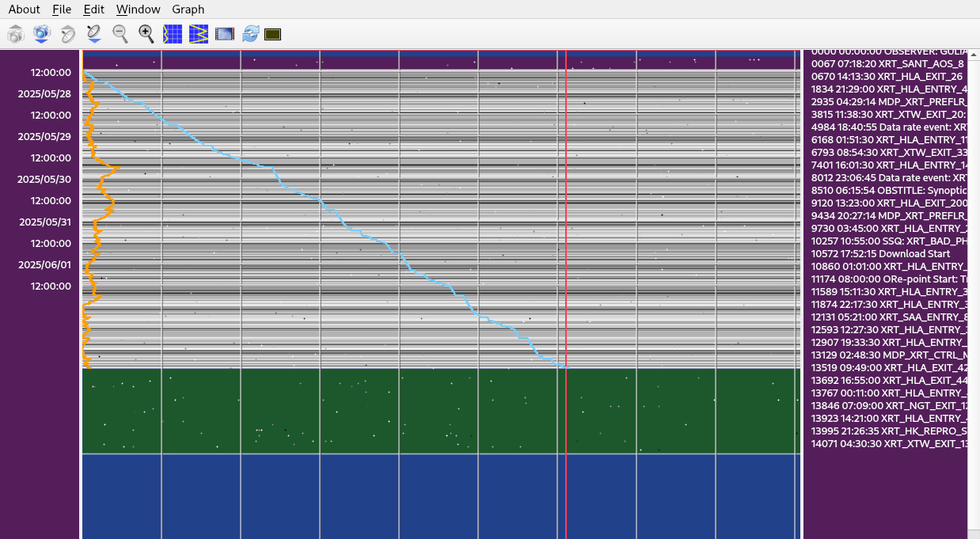The width and height of the screenshot is (980, 539).
Task: Open the Window menu
Action: (138, 9)
